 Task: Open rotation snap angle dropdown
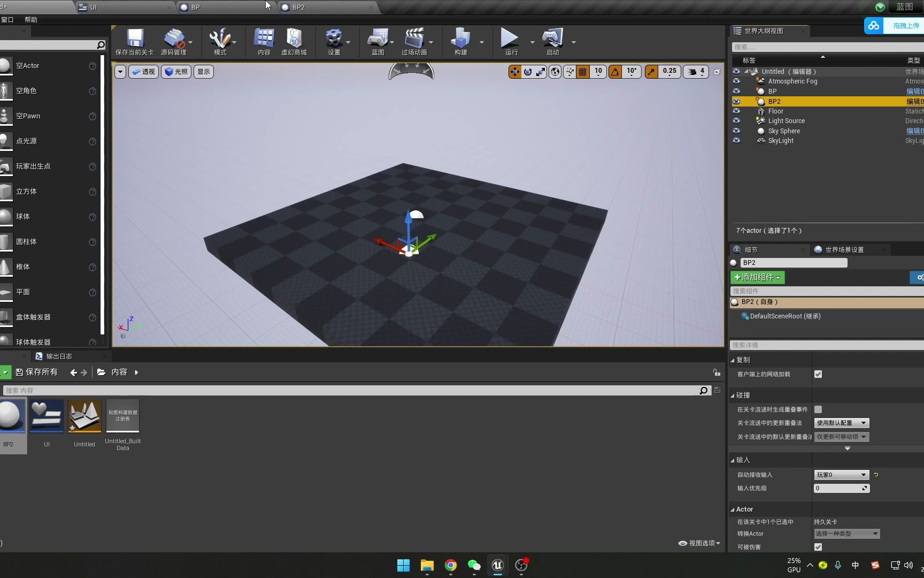coord(632,72)
